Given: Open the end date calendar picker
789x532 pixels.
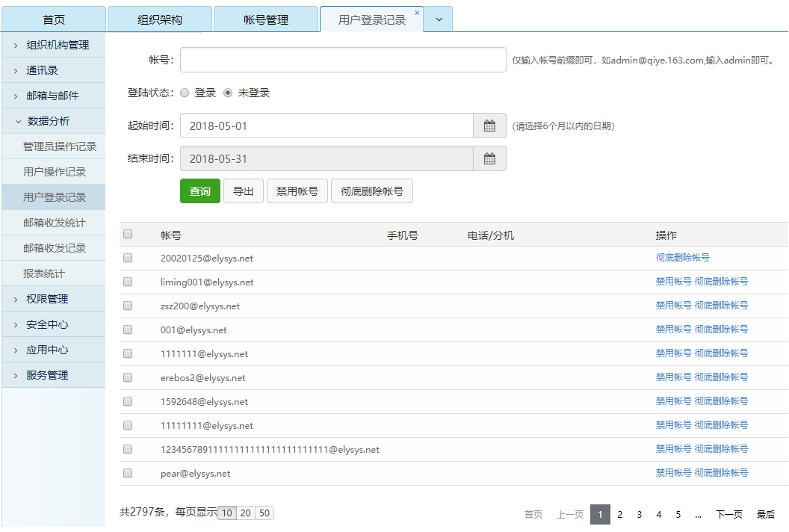Looking at the screenshot, I should tap(489, 159).
